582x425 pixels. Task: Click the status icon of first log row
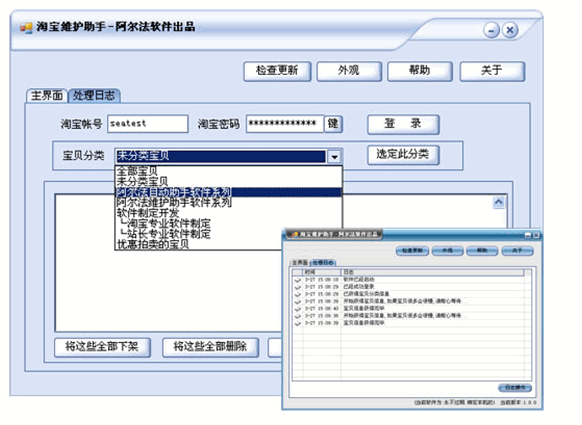pyautogui.click(x=297, y=280)
